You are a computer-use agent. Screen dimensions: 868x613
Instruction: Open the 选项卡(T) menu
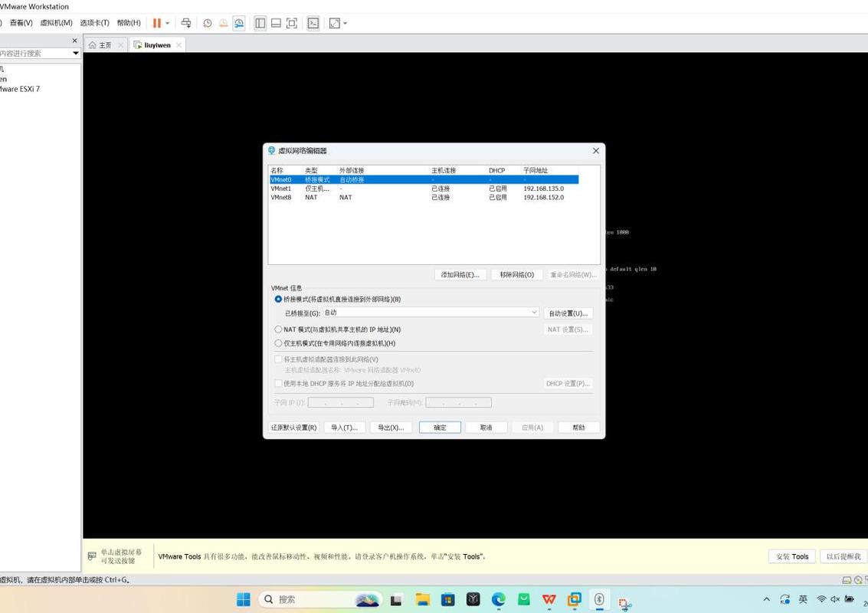coord(95,23)
